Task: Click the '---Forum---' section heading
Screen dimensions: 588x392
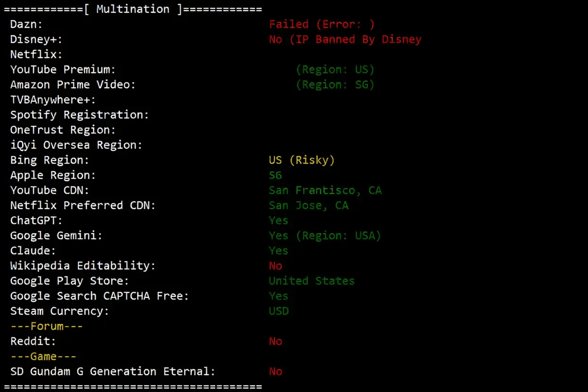Action: (47, 326)
